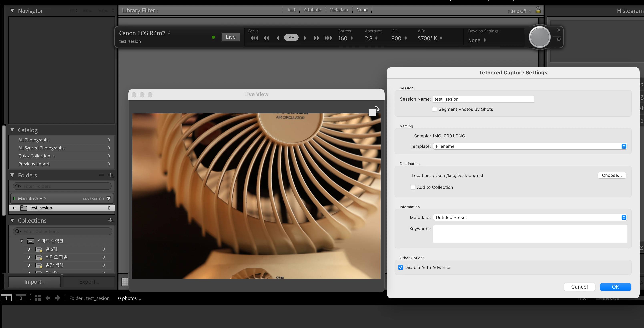Click the Choose... location button
644x328 pixels.
coord(612,175)
